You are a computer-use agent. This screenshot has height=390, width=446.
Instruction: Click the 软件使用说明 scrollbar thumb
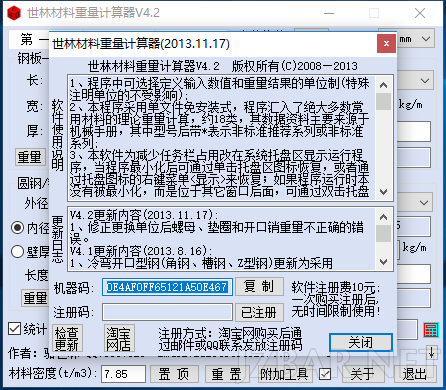click(x=383, y=101)
